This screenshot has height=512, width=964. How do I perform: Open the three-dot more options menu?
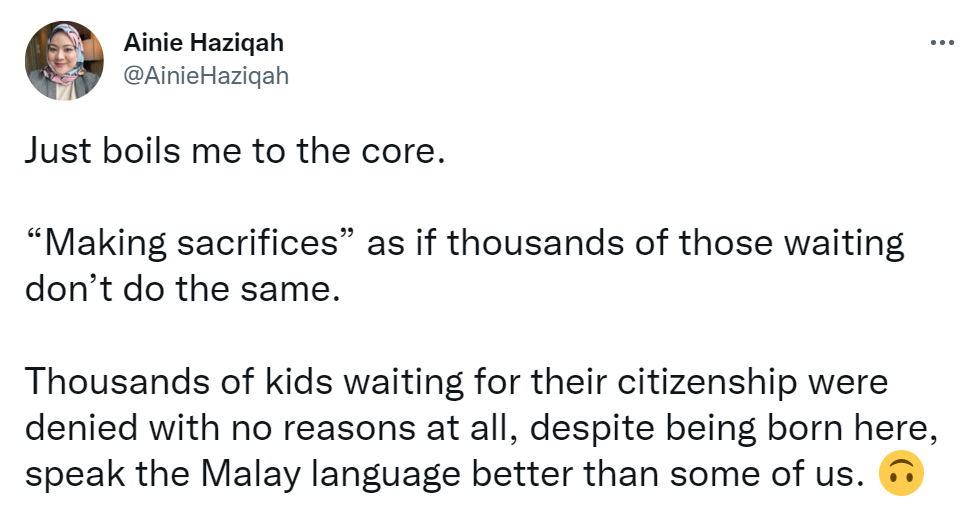tap(942, 43)
